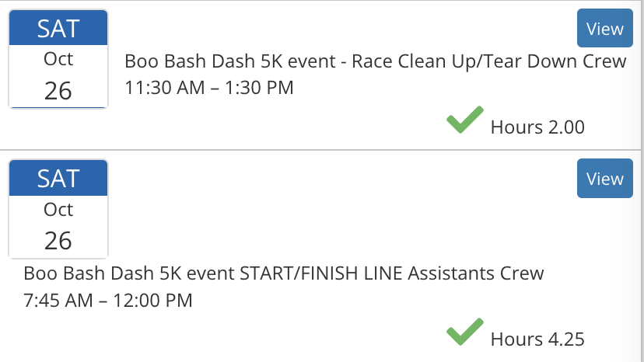The height and width of the screenshot is (362, 644).
Task: Click the Hours 4.25 label
Action: [x=537, y=339]
